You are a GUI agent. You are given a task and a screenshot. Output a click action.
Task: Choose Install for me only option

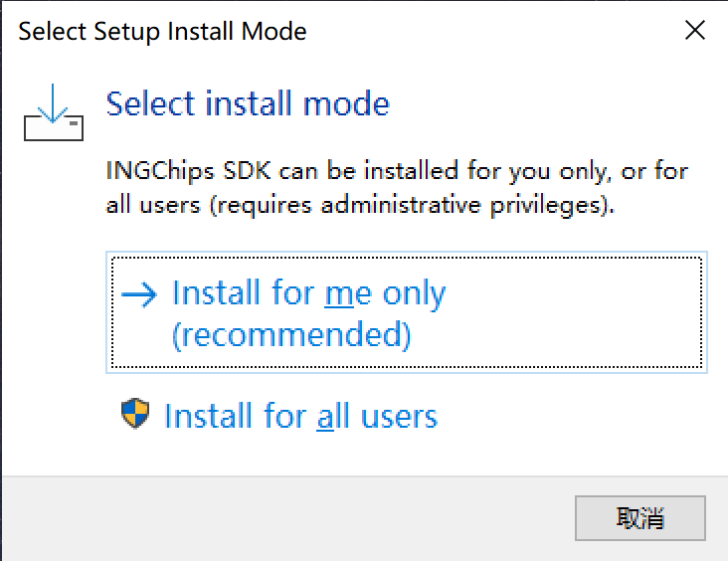click(x=406, y=312)
